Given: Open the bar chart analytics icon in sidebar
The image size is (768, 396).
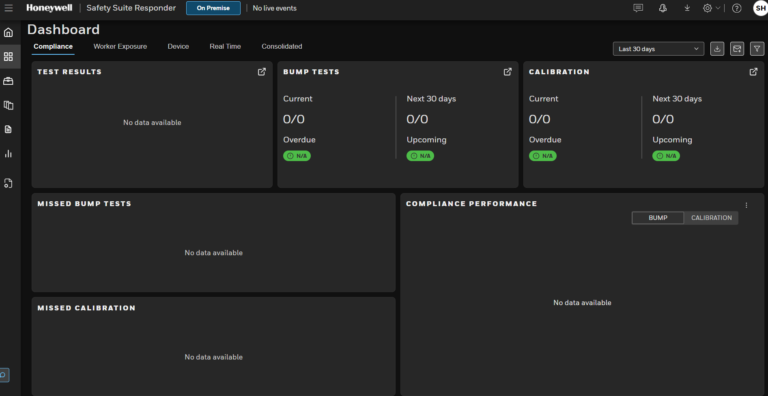Looking at the screenshot, I should (8, 154).
